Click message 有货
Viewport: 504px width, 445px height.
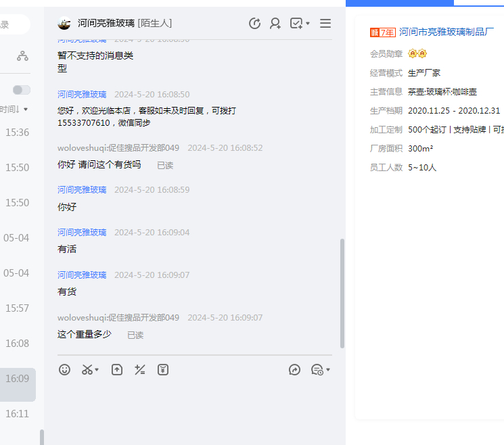(67, 291)
